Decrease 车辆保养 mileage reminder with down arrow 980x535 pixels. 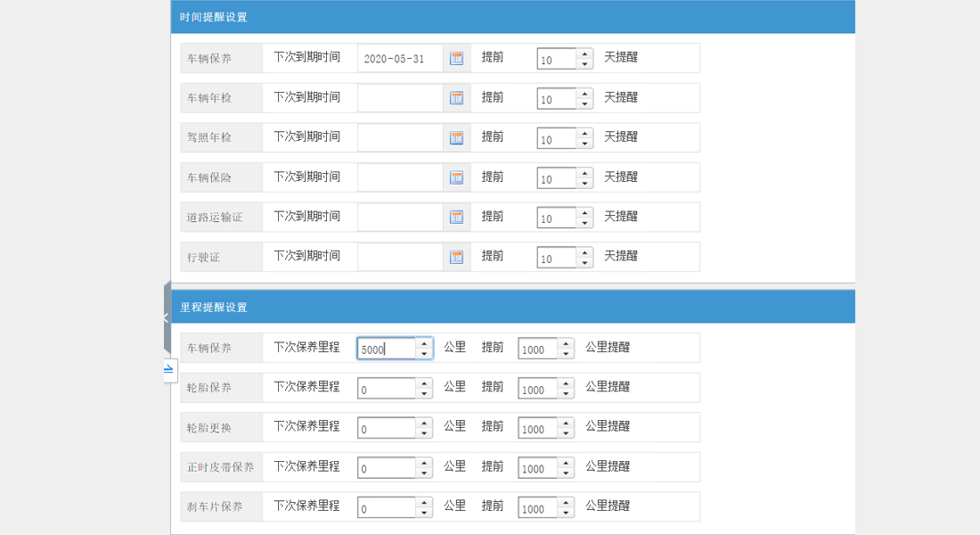click(566, 353)
